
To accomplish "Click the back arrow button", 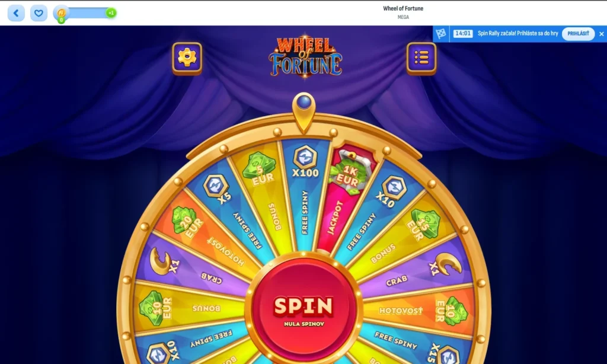I will coord(16,13).
